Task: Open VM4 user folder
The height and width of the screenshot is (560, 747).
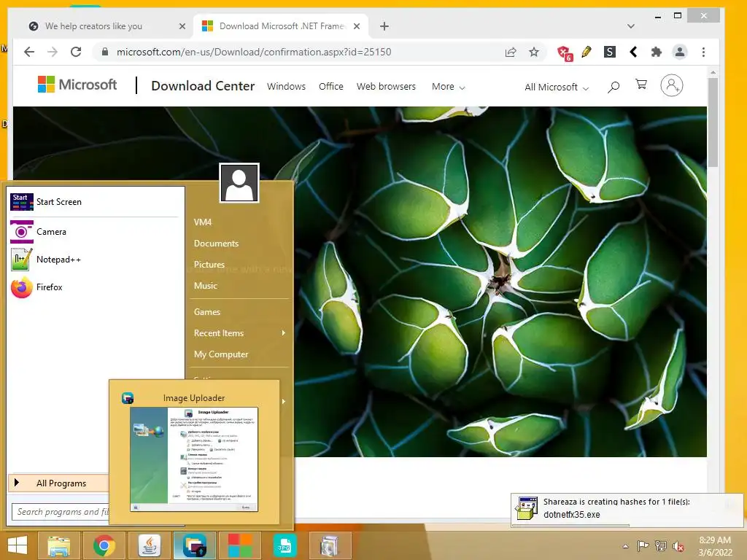Action: pos(203,222)
